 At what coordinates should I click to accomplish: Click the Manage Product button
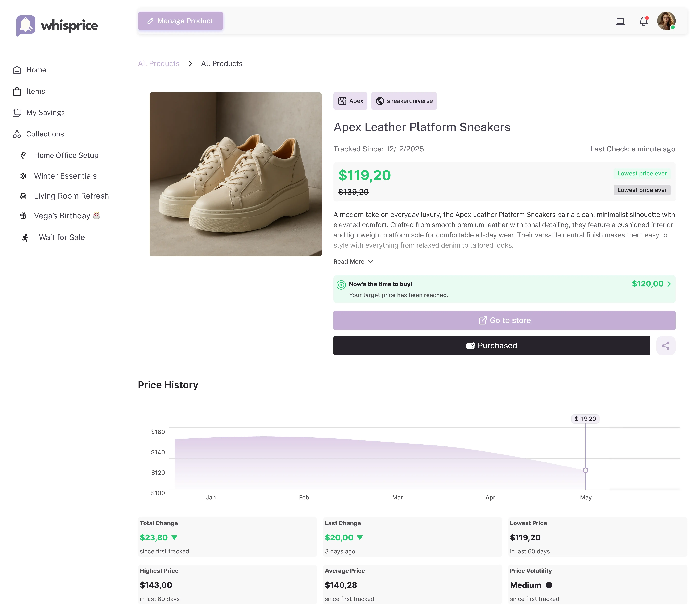[x=181, y=21]
